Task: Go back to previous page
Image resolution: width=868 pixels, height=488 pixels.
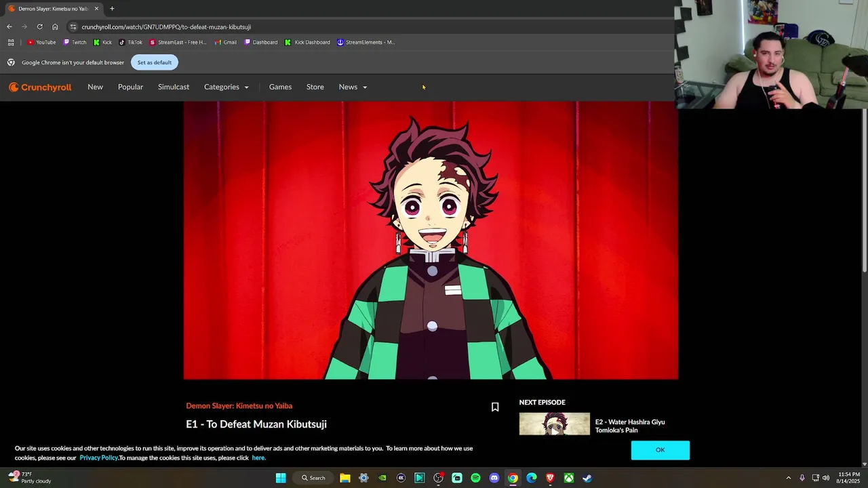Action: click(x=9, y=27)
